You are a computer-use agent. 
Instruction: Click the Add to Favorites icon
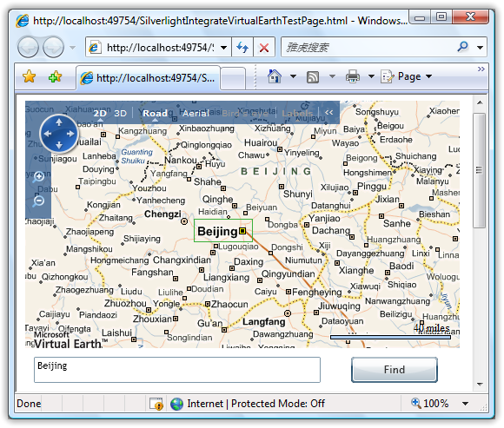click(x=55, y=76)
